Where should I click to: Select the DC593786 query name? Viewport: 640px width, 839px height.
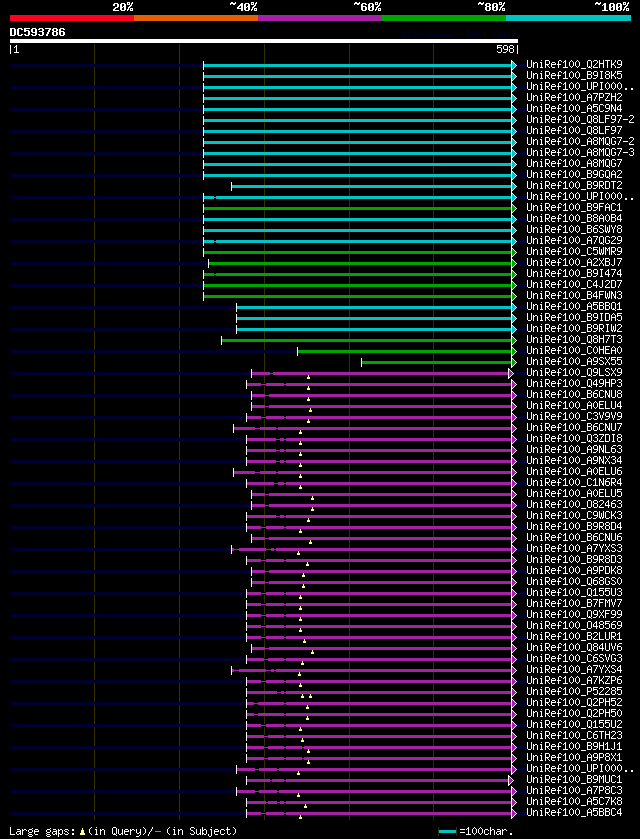click(x=37, y=32)
